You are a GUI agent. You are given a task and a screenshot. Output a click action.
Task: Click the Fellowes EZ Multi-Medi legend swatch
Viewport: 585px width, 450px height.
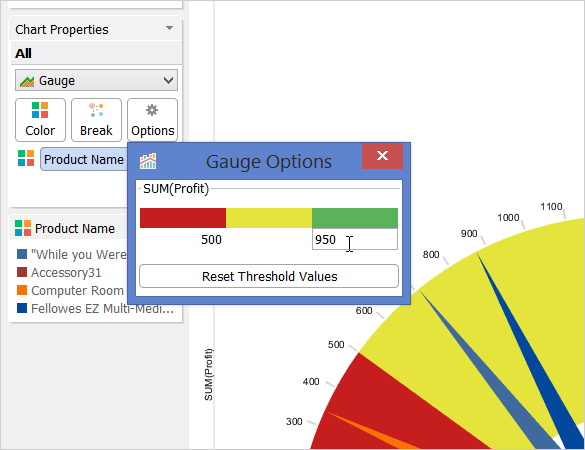point(22,308)
